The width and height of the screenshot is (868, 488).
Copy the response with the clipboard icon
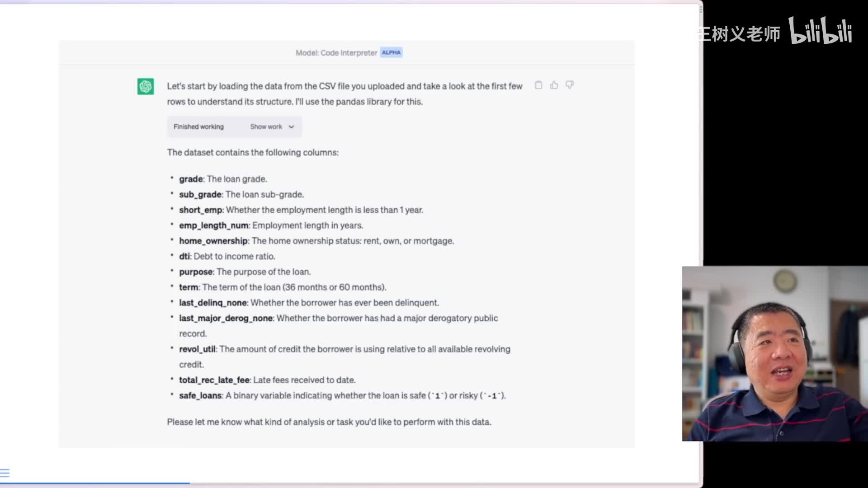coord(538,85)
